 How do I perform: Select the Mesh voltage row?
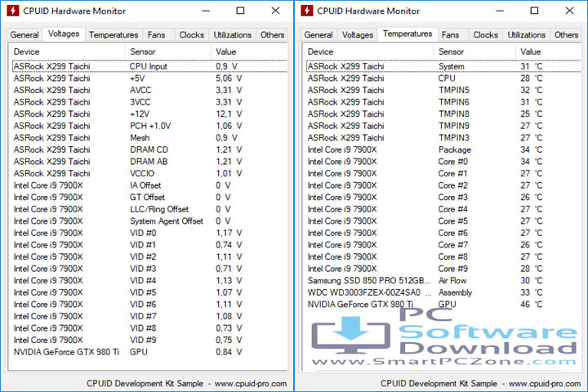click(149, 138)
